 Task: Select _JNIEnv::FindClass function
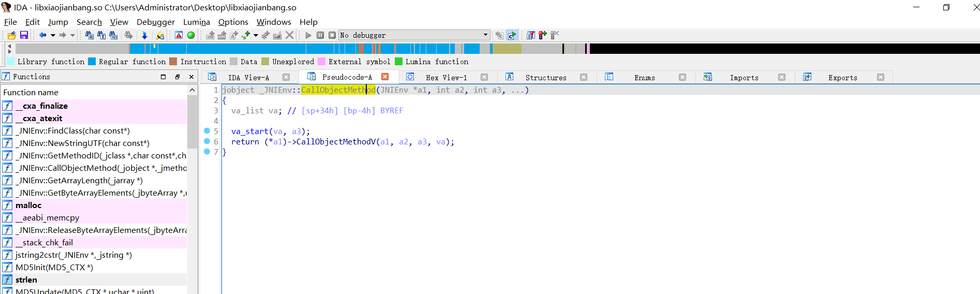(x=94, y=130)
